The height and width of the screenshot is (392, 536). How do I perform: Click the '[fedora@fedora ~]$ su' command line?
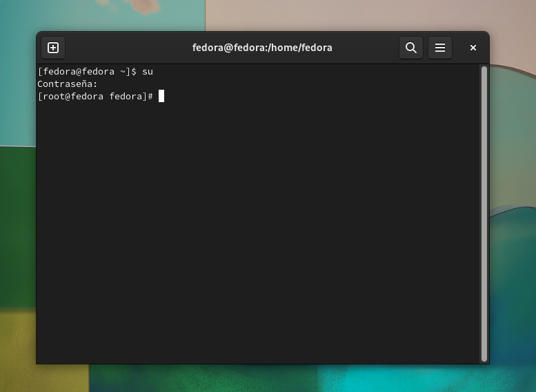coord(95,72)
